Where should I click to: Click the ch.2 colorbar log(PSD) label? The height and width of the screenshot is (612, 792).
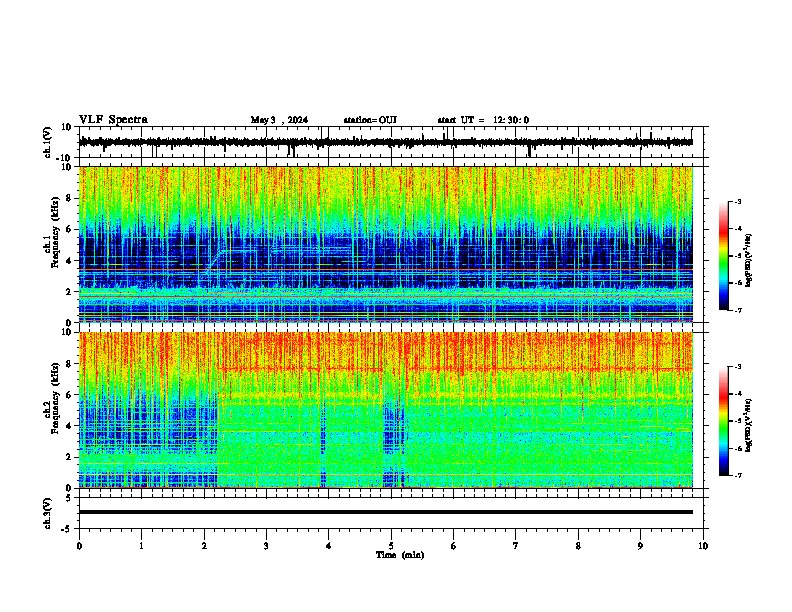click(x=749, y=425)
